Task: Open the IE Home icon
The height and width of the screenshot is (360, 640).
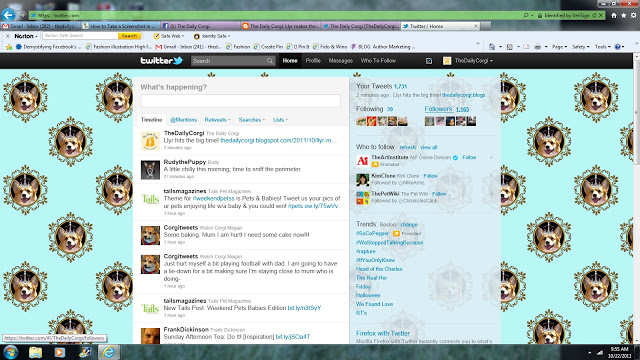Action: coord(614,16)
